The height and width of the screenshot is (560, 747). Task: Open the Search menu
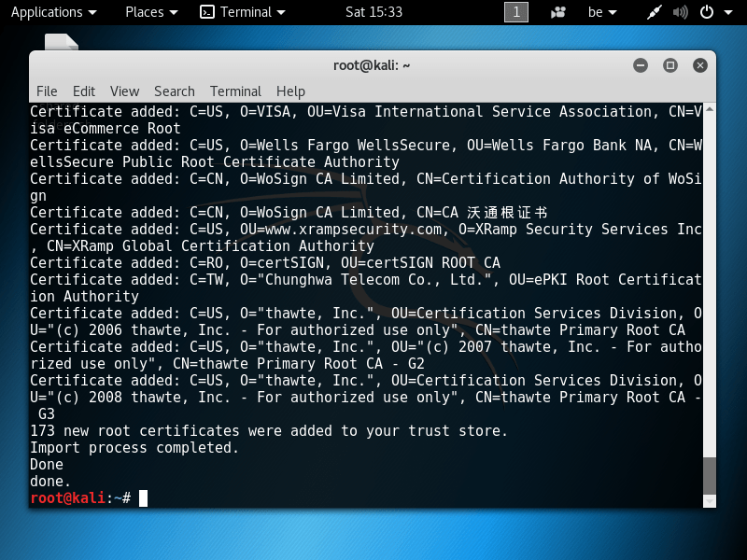pyautogui.click(x=175, y=91)
